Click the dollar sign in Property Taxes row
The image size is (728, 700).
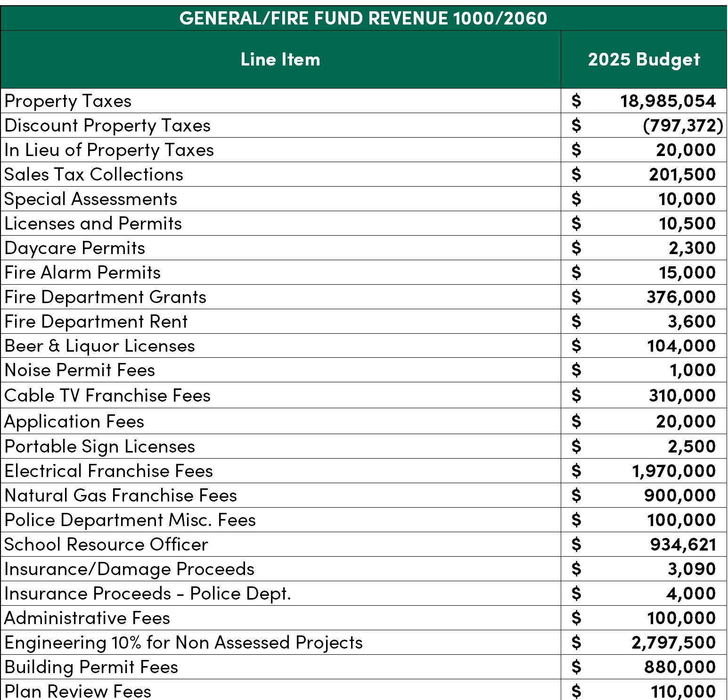[576, 101]
